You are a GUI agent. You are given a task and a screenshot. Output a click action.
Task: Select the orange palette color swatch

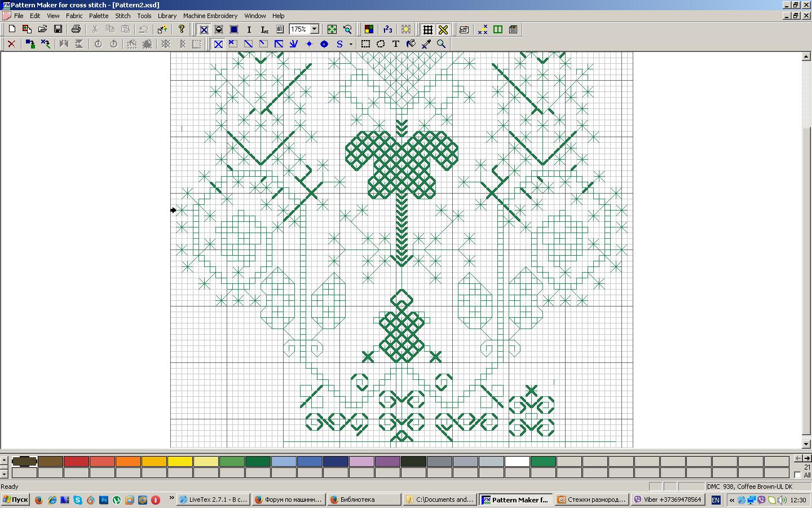point(128,461)
